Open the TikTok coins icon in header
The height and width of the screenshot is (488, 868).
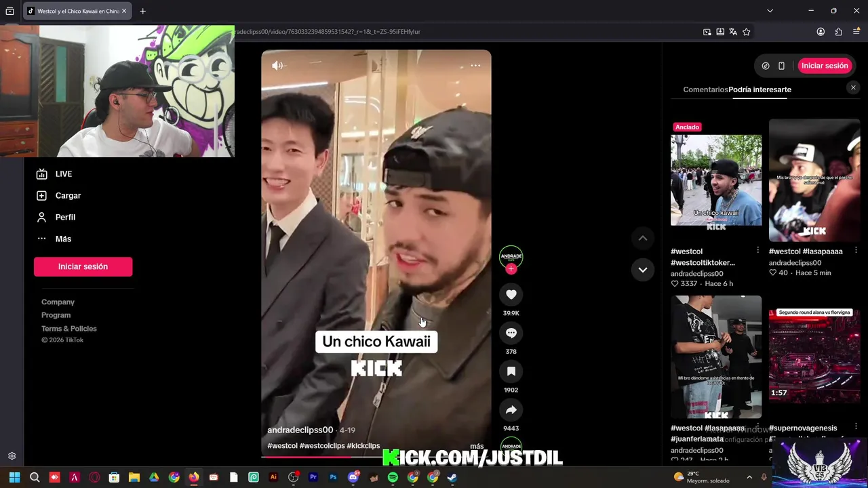click(x=766, y=66)
